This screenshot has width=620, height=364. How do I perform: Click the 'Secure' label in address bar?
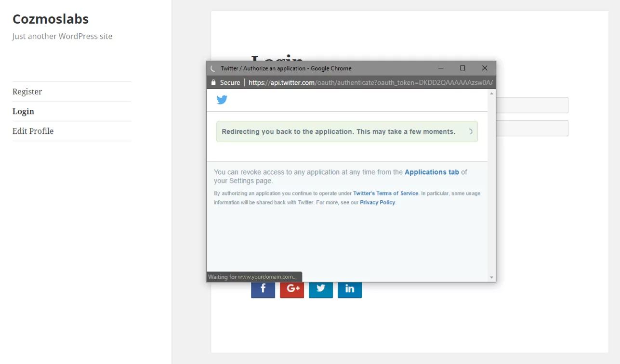pyautogui.click(x=230, y=82)
